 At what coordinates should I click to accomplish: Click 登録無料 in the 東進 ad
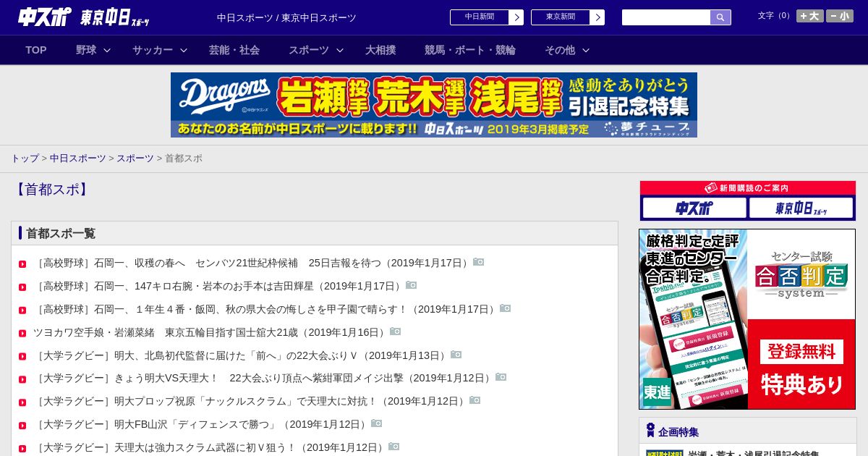tap(801, 352)
